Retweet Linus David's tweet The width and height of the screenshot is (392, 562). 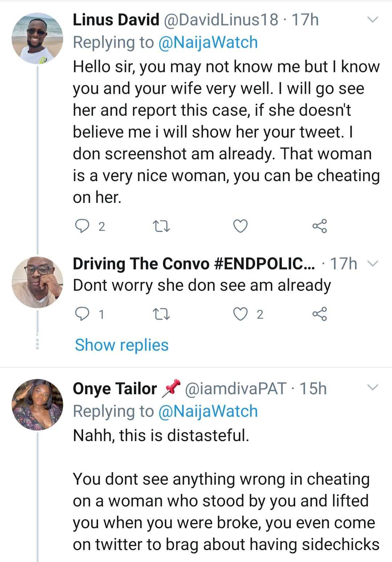pyautogui.click(x=161, y=227)
